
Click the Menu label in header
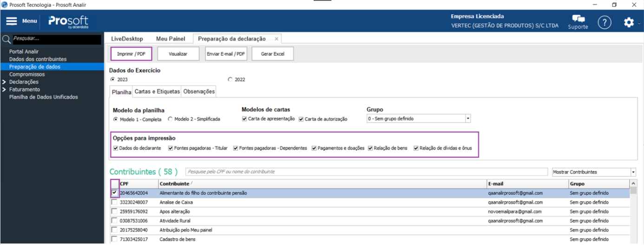(30, 21)
